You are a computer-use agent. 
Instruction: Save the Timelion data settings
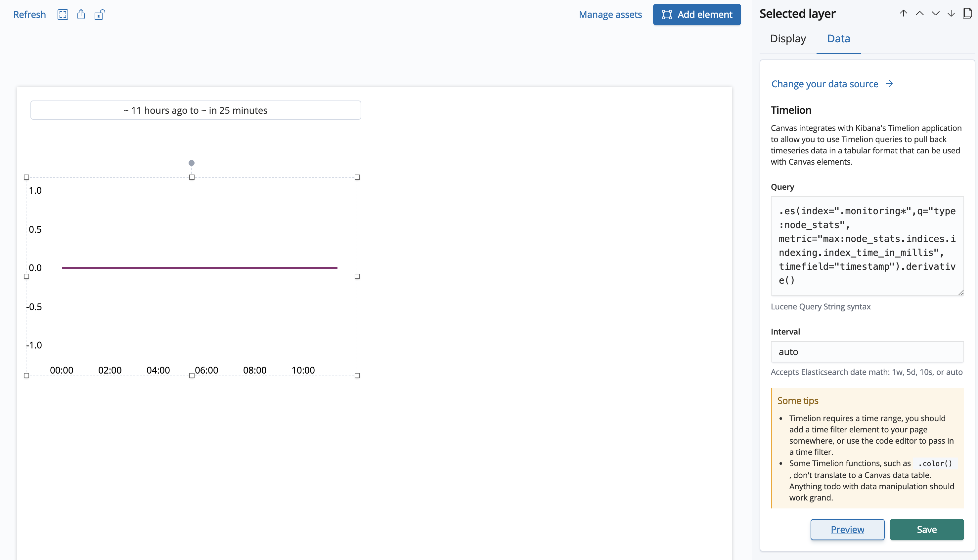tap(927, 529)
